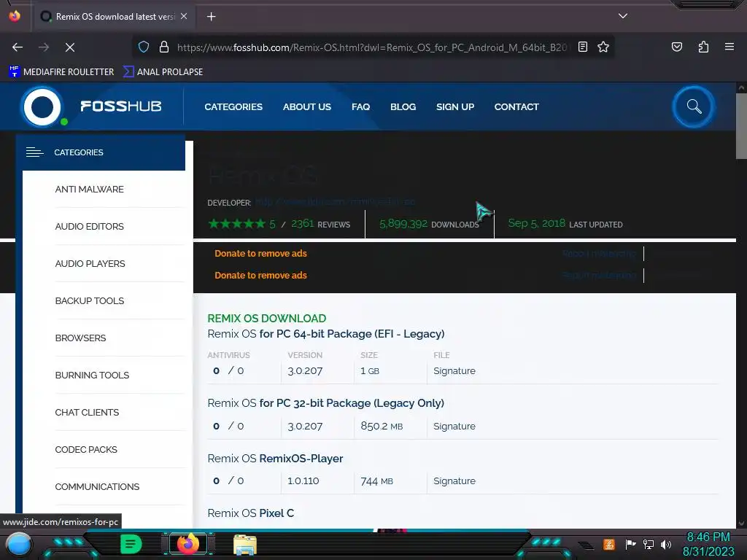747x560 pixels.
Task: Click the Firefox taskbar button
Action: coord(187,544)
